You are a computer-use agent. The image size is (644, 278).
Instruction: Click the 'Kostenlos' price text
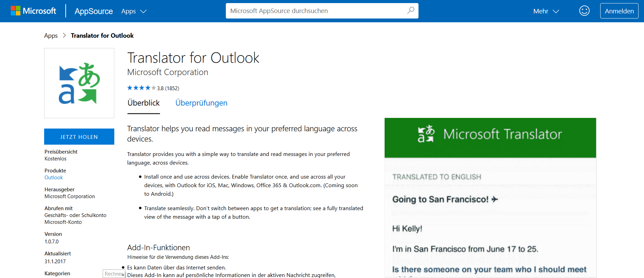pos(55,159)
